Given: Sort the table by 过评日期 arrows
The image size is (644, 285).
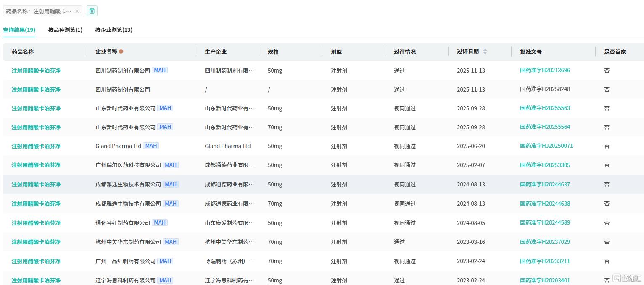Looking at the screenshot, I should point(485,52).
